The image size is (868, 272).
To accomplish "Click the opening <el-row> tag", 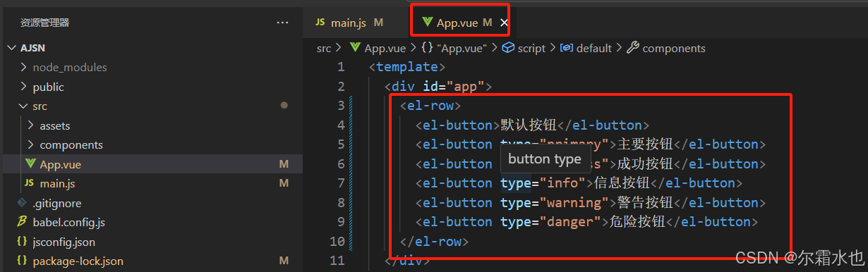I will coord(430,106).
